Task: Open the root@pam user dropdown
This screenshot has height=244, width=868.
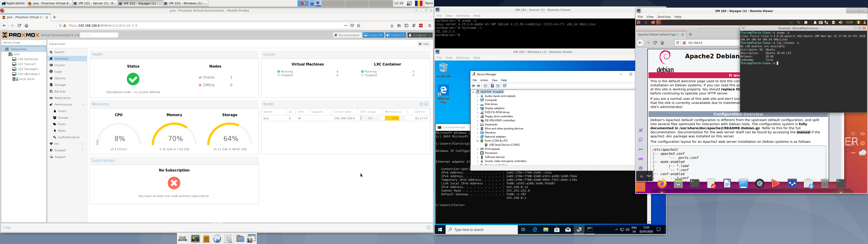Action: pyautogui.click(x=420, y=35)
